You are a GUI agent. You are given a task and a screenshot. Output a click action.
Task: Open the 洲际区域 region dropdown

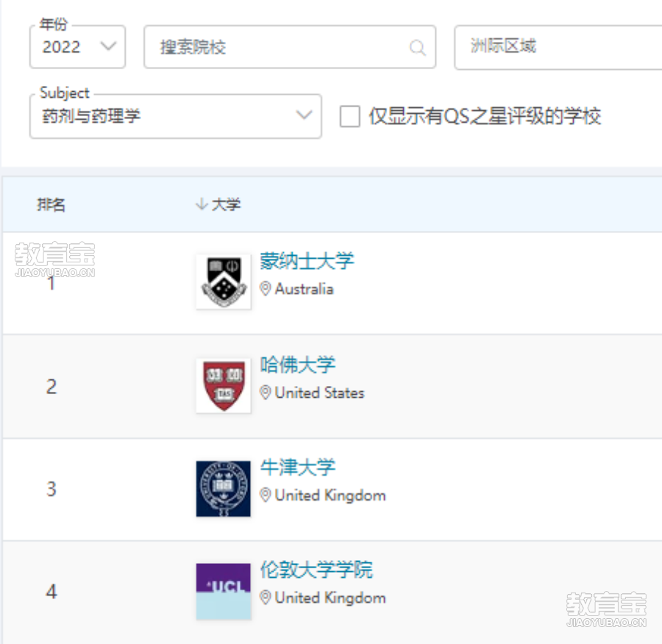coord(558,47)
